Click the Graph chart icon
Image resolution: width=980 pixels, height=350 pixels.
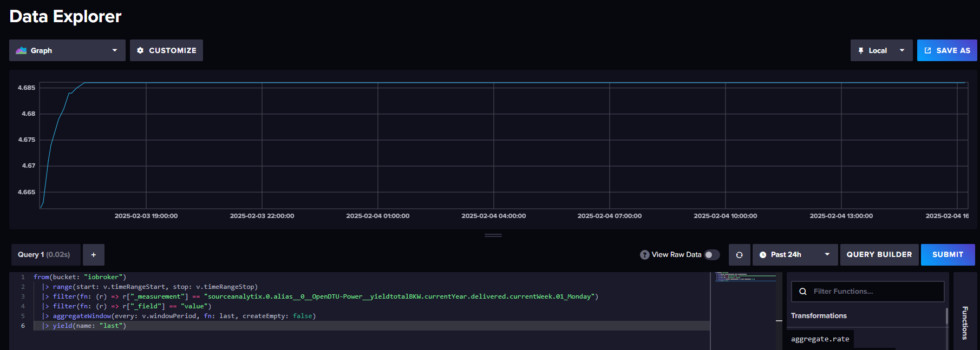pyautogui.click(x=21, y=50)
